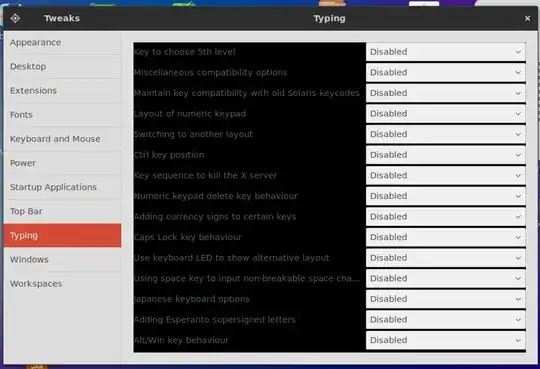Click the Key to choose 5th level label
This screenshot has width=540, height=369.
185,52
